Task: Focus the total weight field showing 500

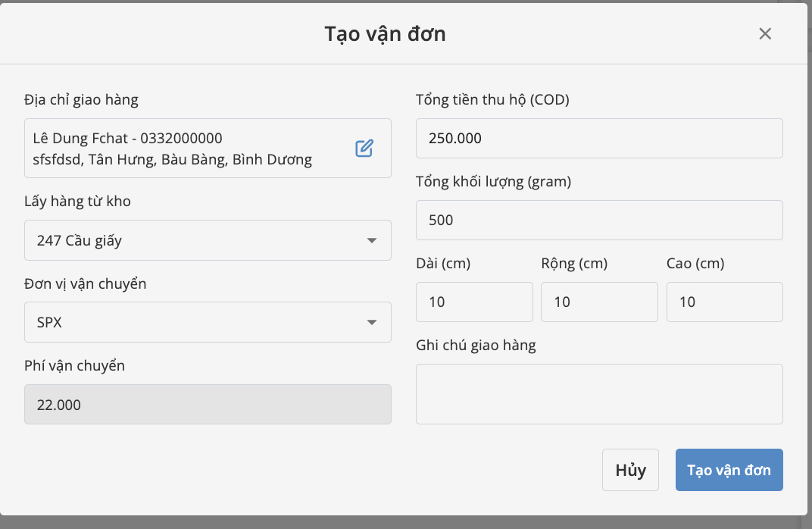Action: 598,220
